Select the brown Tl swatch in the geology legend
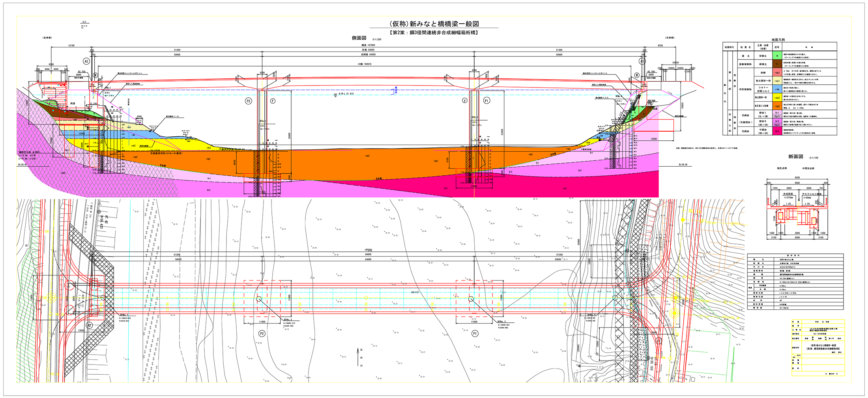This screenshot has height=398, width=868. (x=777, y=64)
